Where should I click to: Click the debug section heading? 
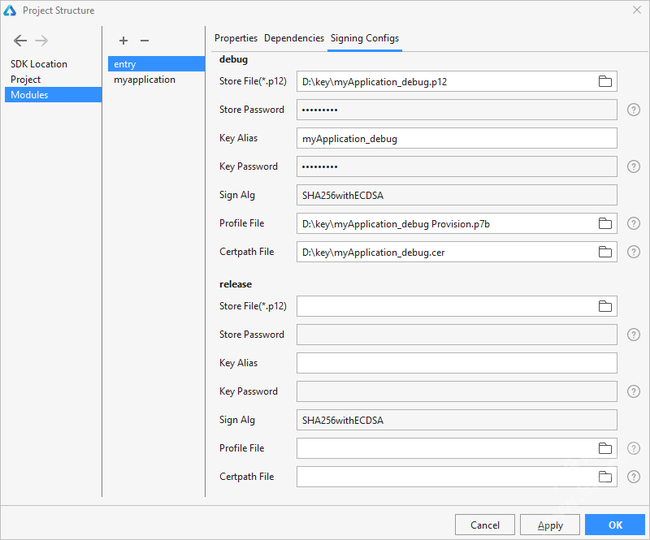pyautogui.click(x=233, y=59)
